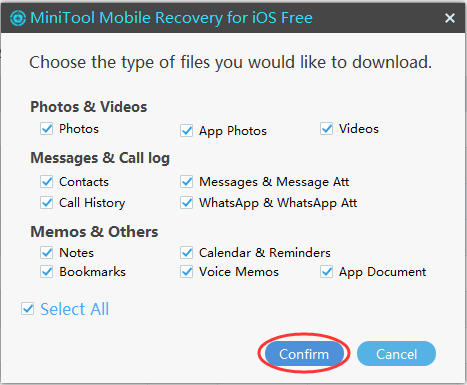Click the Cancel button
Screen dimensions: 467x385
[x=396, y=354]
